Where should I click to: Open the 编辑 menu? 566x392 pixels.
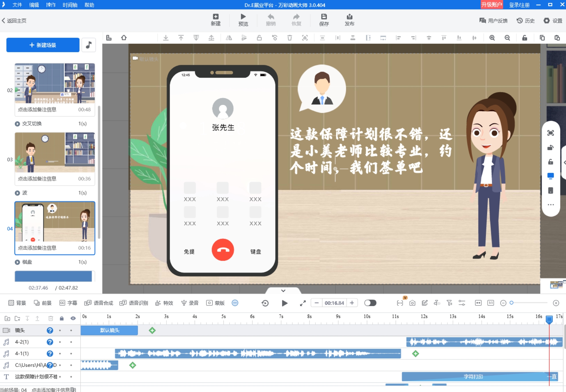pyautogui.click(x=34, y=5)
